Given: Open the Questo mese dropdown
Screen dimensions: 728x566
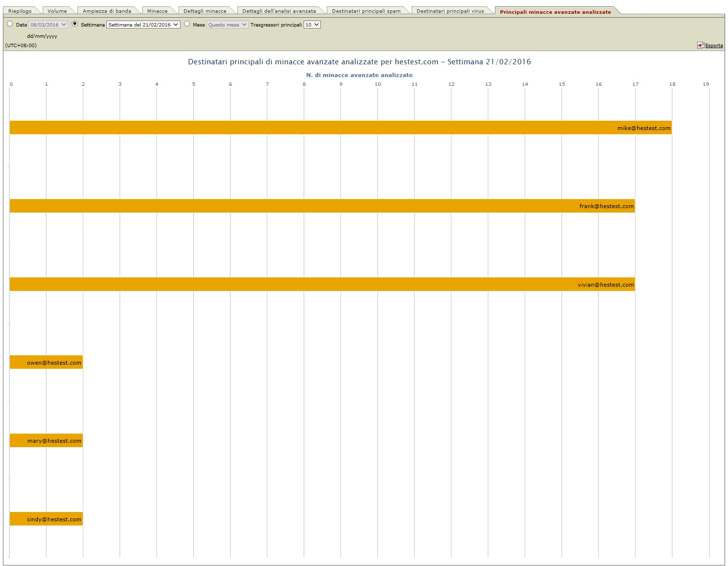Looking at the screenshot, I should [227, 25].
